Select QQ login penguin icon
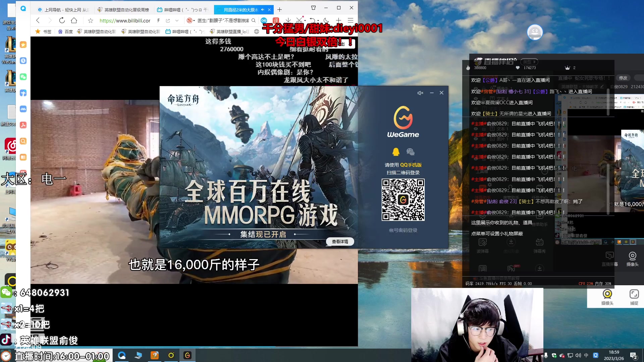The width and height of the screenshot is (644, 362). pyautogui.click(x=396, y=152)
